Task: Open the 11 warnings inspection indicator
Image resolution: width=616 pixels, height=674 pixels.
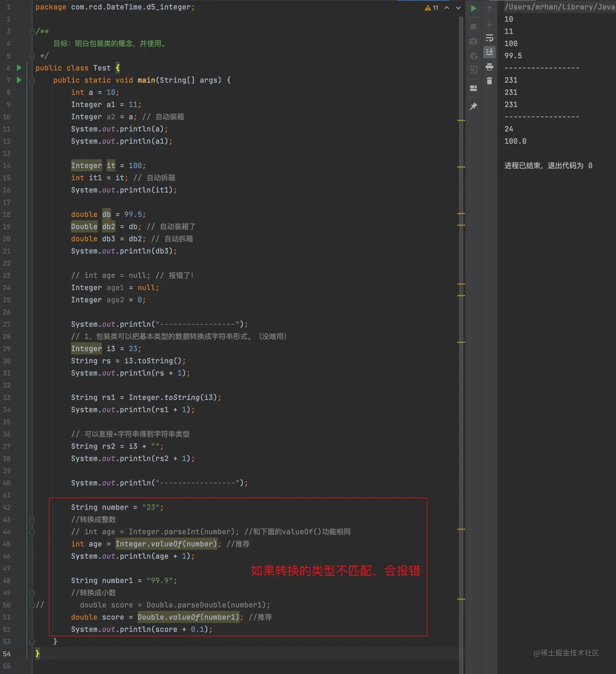Action: pos(431,8)
